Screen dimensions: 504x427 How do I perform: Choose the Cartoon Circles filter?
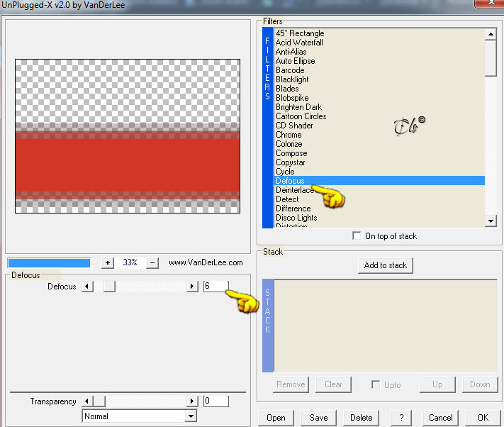click(x=379, y=116)
